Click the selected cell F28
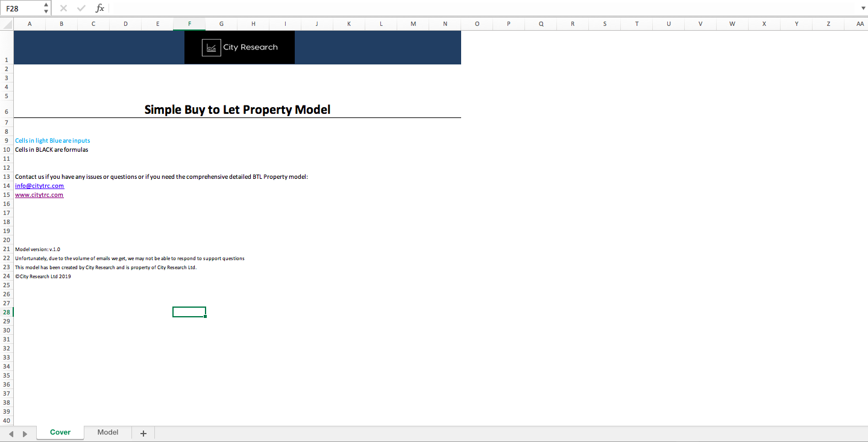The image size is (868, 442). tap(189, 312)
